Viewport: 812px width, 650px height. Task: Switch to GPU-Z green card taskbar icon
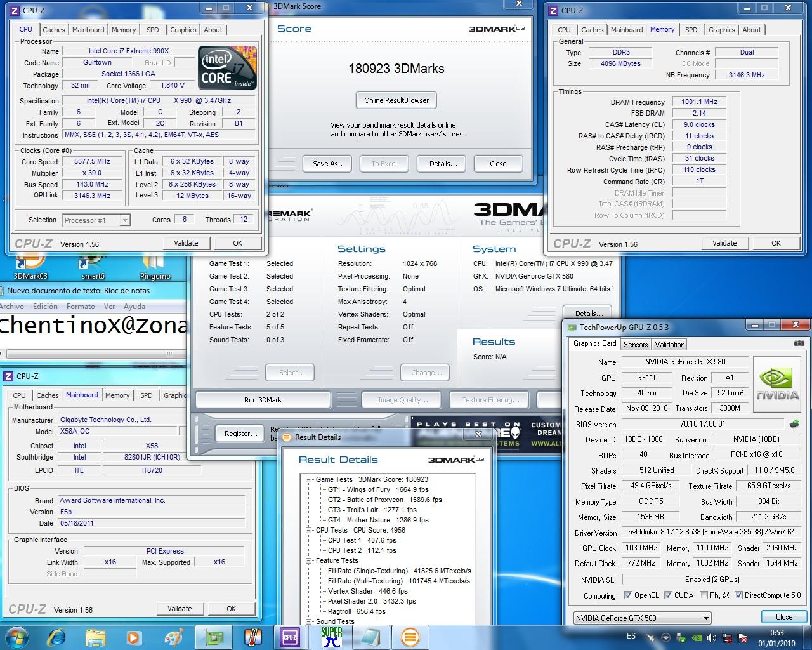click(x=213, y=637)
